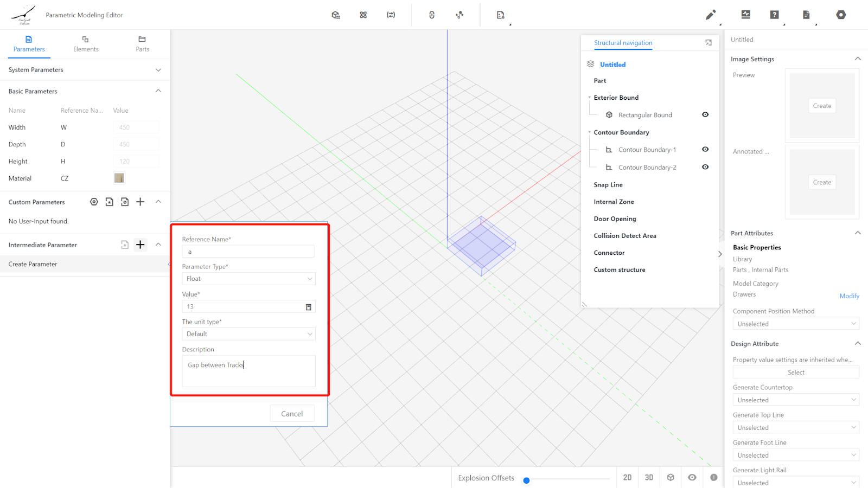Expand the System Parameters section

[158, 70]
